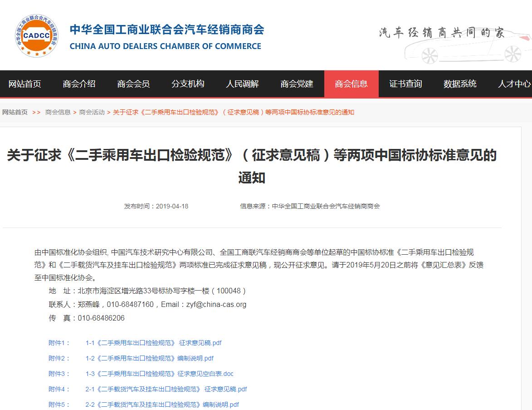The width and height of the screenshot is (532, 410).
Task: Click the Chinese site name 中华全国工商业联合会汽车经销商商会 header
Action: [167, 30]
